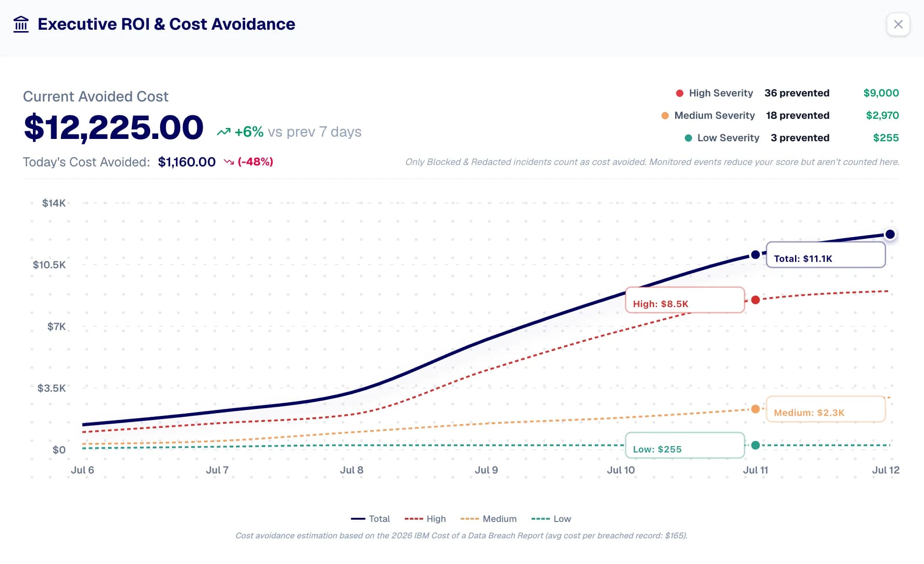Click the red High Severity dot
Image resolution: width=924 pixels, height=564 pixels.
pos(680,93)
